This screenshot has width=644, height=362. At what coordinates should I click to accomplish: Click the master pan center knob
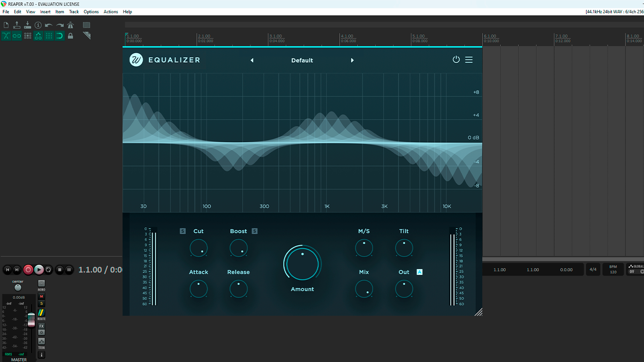click(18, 288)
